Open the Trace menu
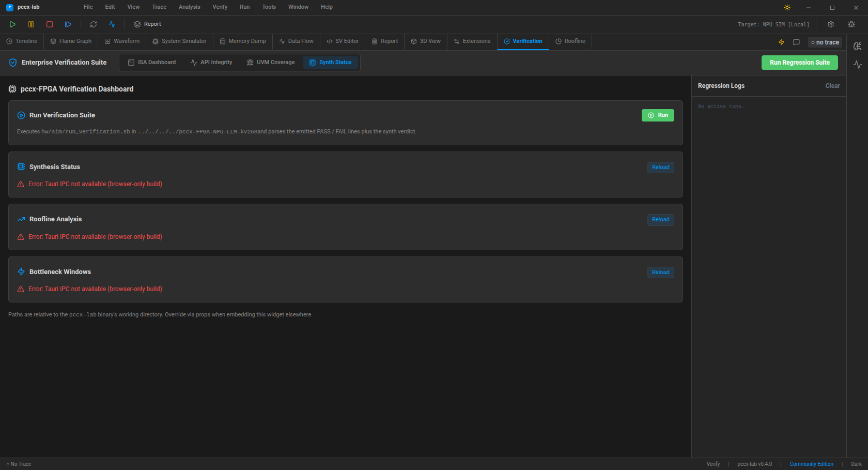The image size is (868, 470). point(159,7)
